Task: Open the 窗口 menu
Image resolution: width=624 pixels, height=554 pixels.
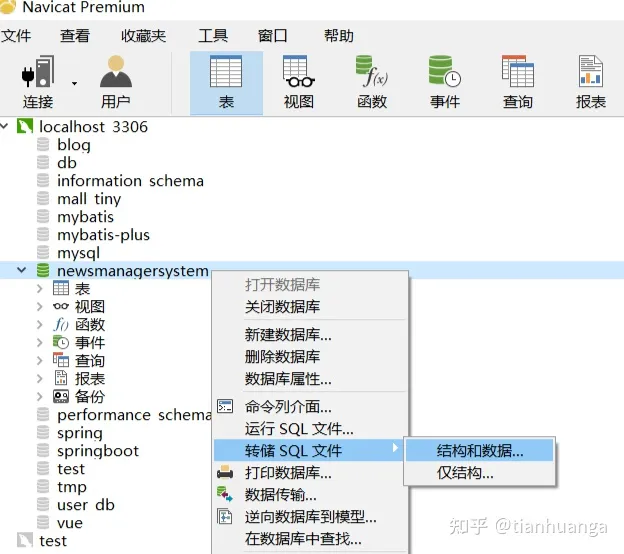Action: 272,36
